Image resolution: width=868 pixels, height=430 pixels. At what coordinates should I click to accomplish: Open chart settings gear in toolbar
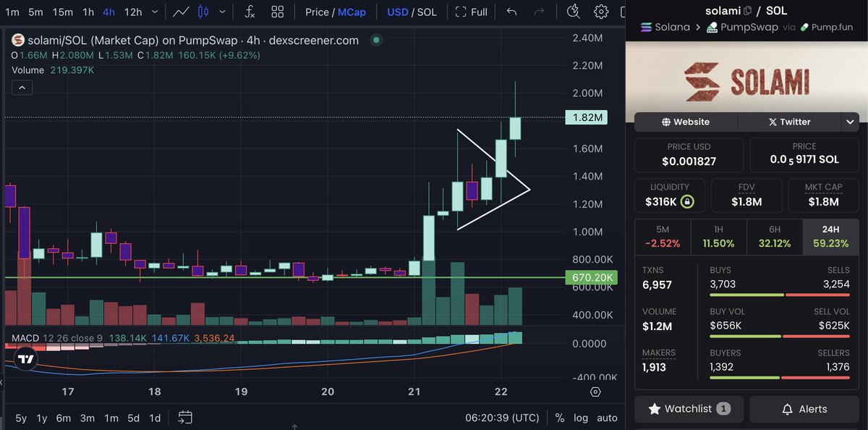point(601,12)
